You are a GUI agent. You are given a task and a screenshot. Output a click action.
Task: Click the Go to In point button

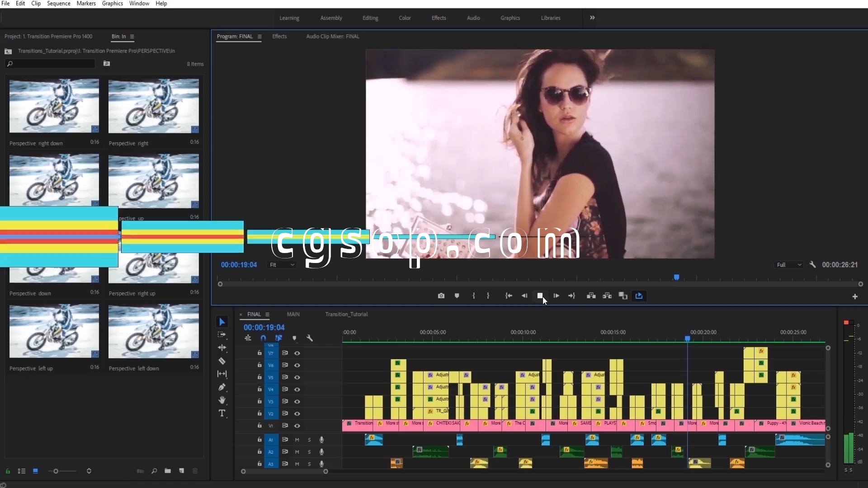coord(509,296)
